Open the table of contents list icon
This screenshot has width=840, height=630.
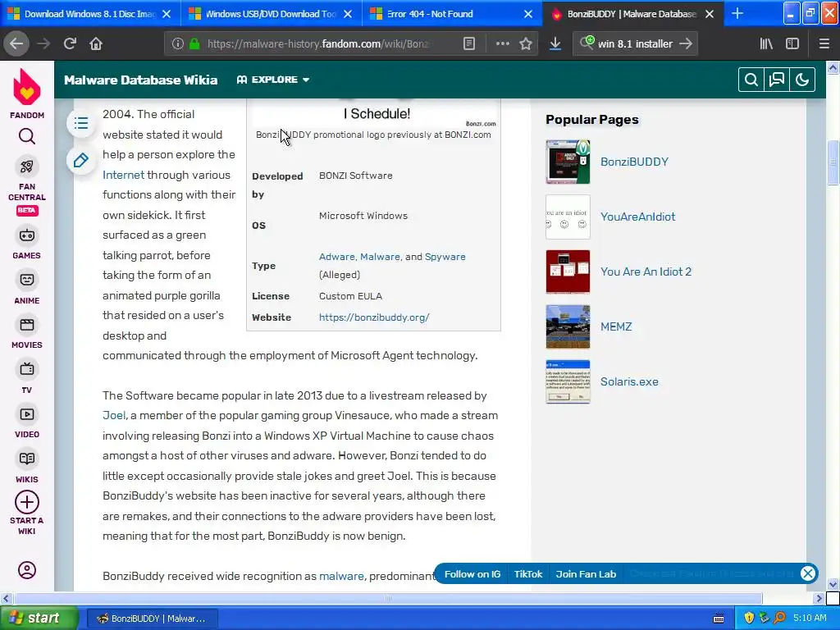coord(81,123)
